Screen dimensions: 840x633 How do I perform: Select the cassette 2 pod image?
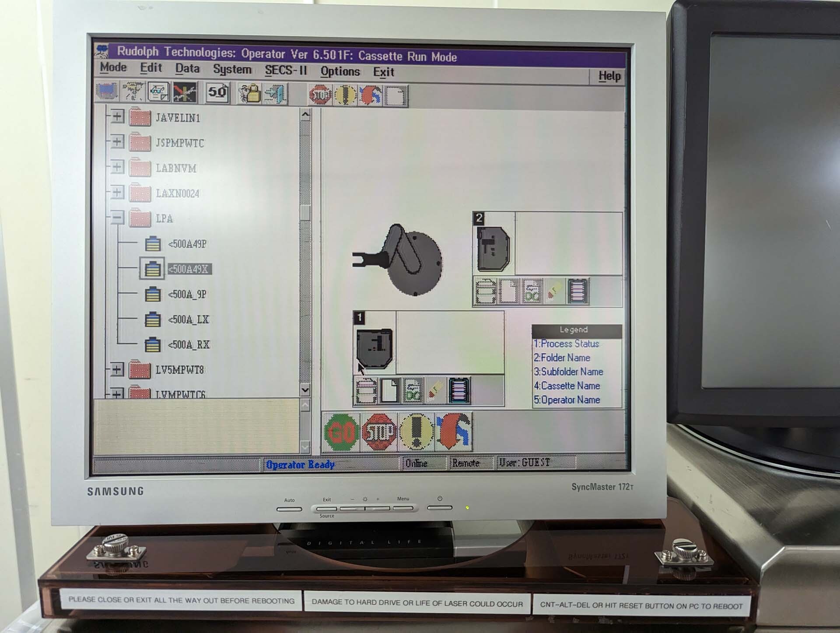coord(493,249)
